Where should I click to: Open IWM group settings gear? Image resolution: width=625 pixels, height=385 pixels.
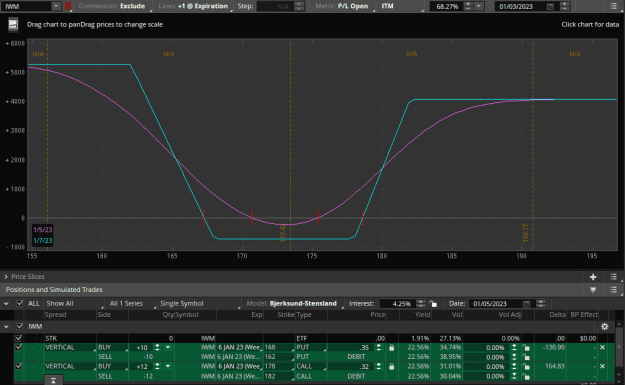(605, 326)
